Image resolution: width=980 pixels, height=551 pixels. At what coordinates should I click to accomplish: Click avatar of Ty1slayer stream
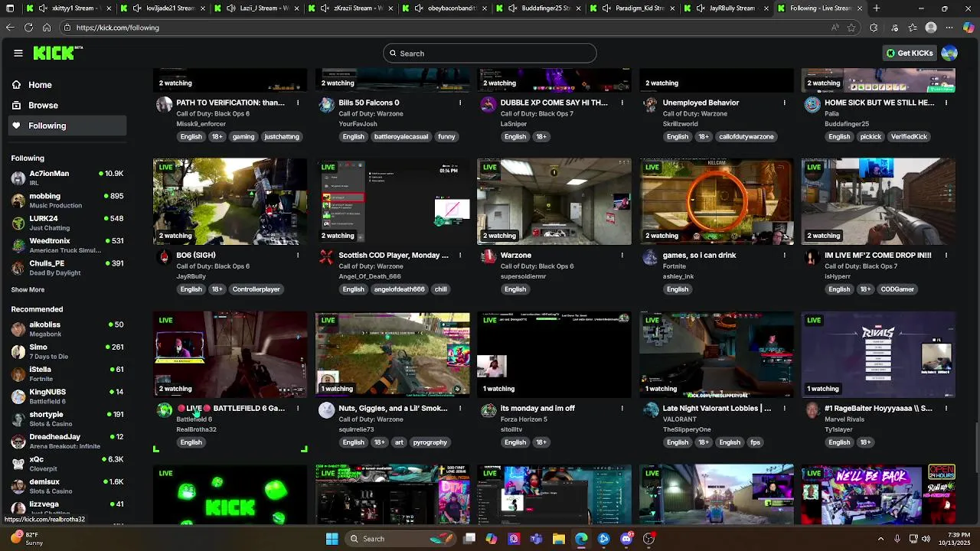click(812, 410)
